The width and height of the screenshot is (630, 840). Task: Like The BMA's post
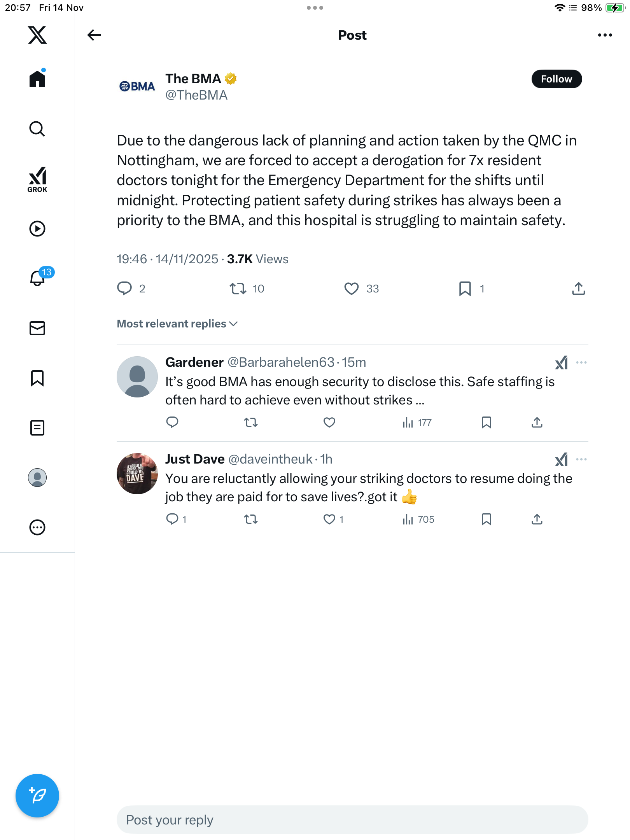tap(352, 289)
